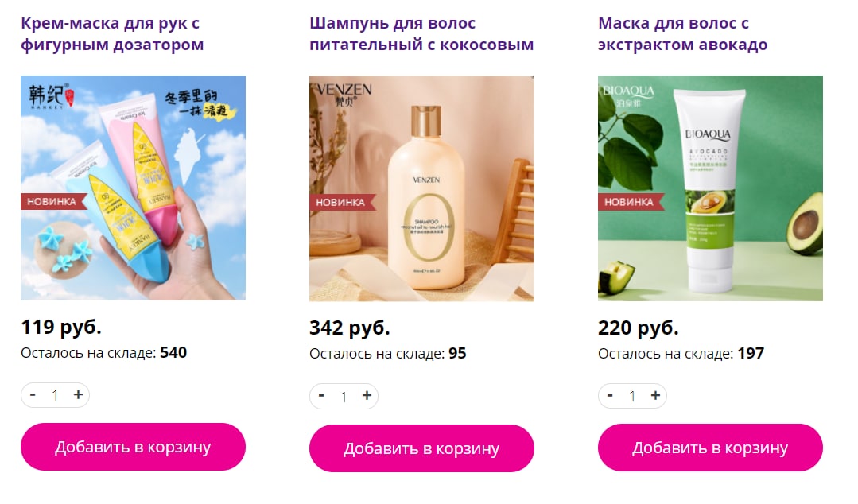Add hand cream-mask for 119 руб. to cart

click(133, 447)
